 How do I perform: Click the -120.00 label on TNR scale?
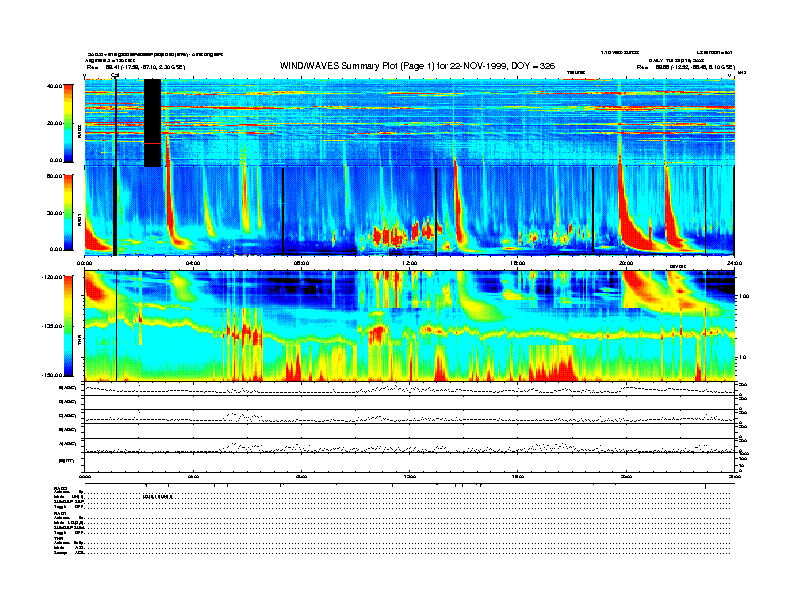[51, 277]
